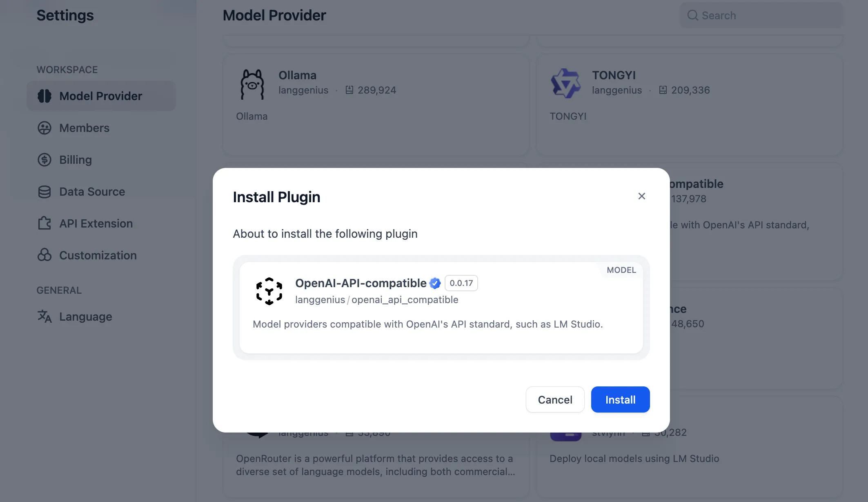Image resolution: width=868 pixels, height=502 pixels.
Task: Click the OpenAI-API-compatible plugin logo icon
Action: [269, 291]
